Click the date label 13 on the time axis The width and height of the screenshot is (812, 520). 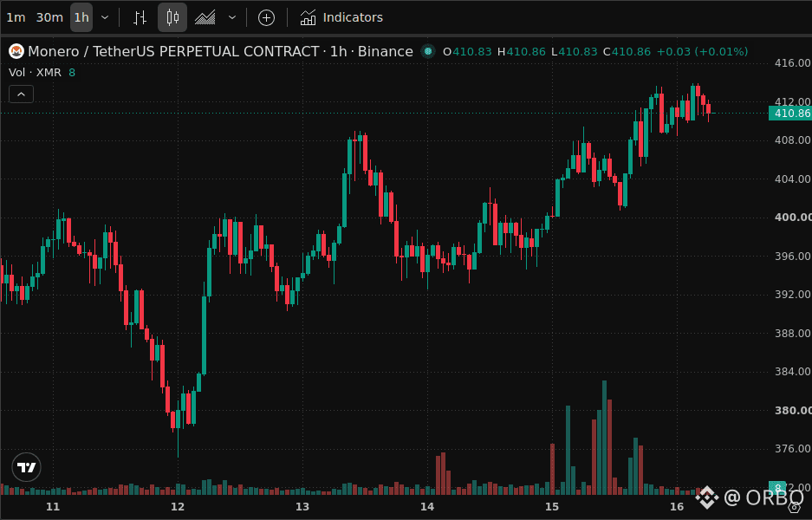pyautogui.click(x=302, y=506)
